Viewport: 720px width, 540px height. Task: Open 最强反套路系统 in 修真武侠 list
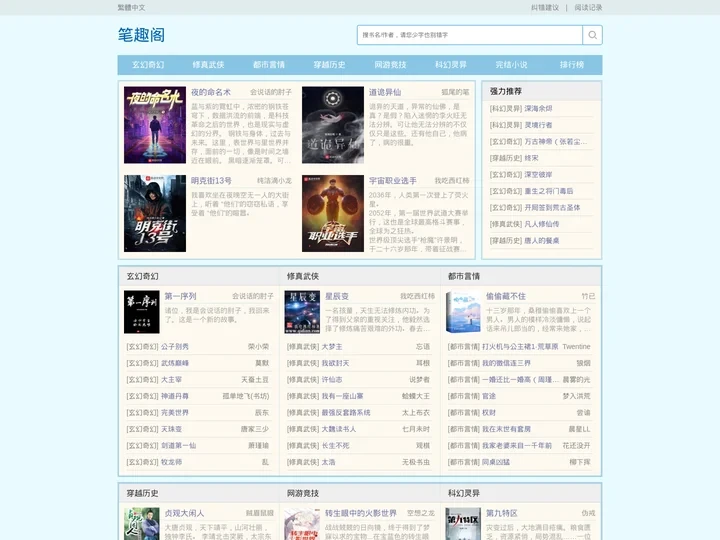click(346, 413)
